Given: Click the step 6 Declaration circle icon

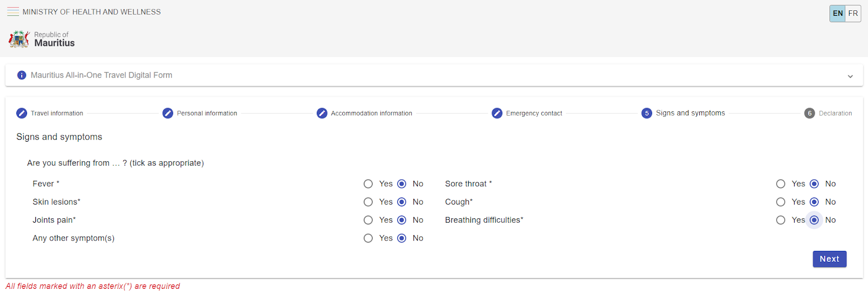Looking at the screenshot, I should coord(809,113).
